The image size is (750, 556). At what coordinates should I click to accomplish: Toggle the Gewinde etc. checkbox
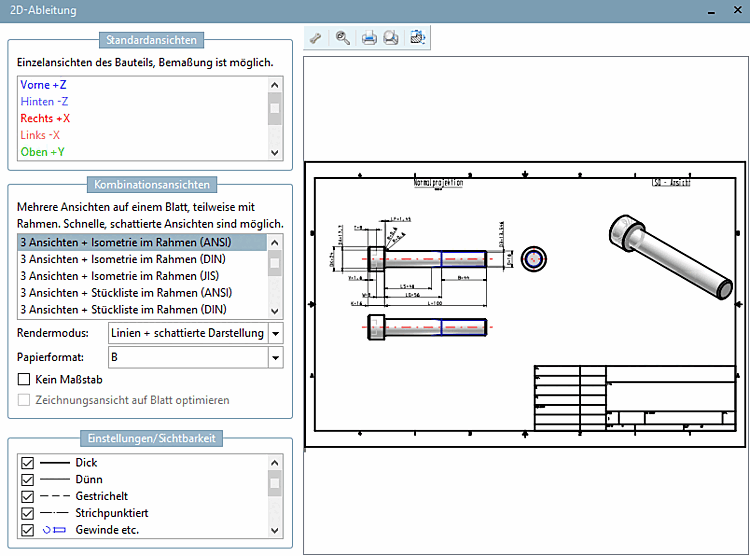point(28,530)
